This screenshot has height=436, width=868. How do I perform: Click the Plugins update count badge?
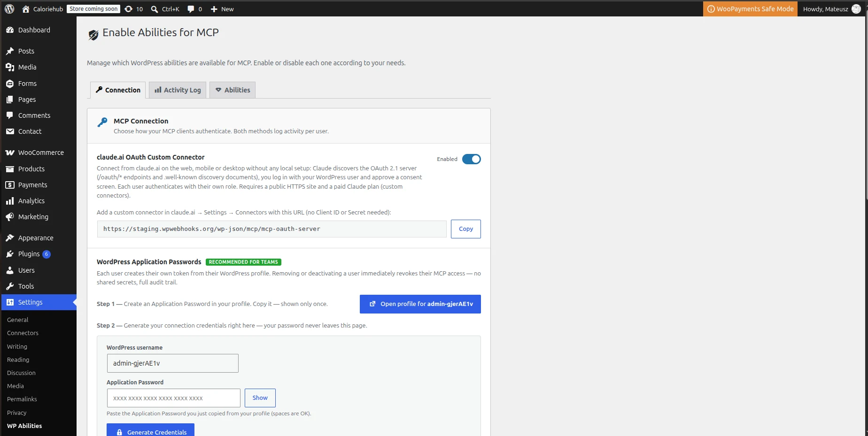[46, 254]
